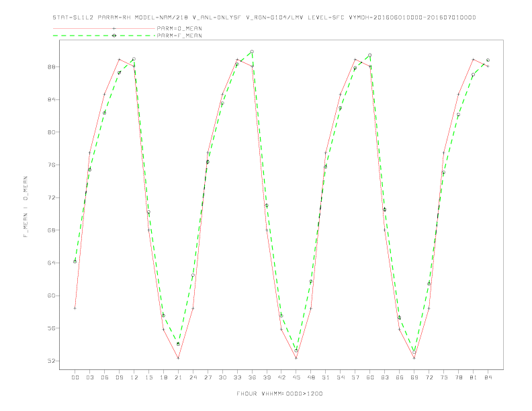Click the x-axis tick label 75
This screenshot has width=532, height=411.
[444, 377]
